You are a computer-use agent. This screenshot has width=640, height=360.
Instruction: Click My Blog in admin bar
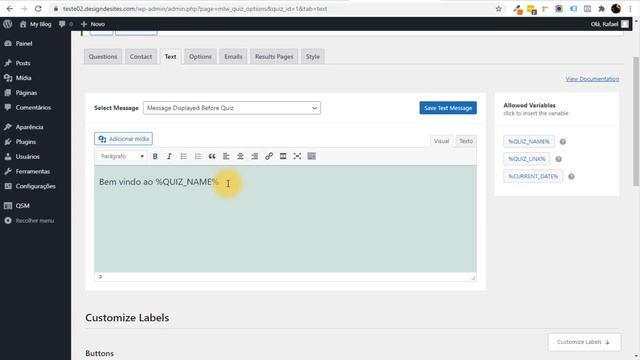point(36,24)
